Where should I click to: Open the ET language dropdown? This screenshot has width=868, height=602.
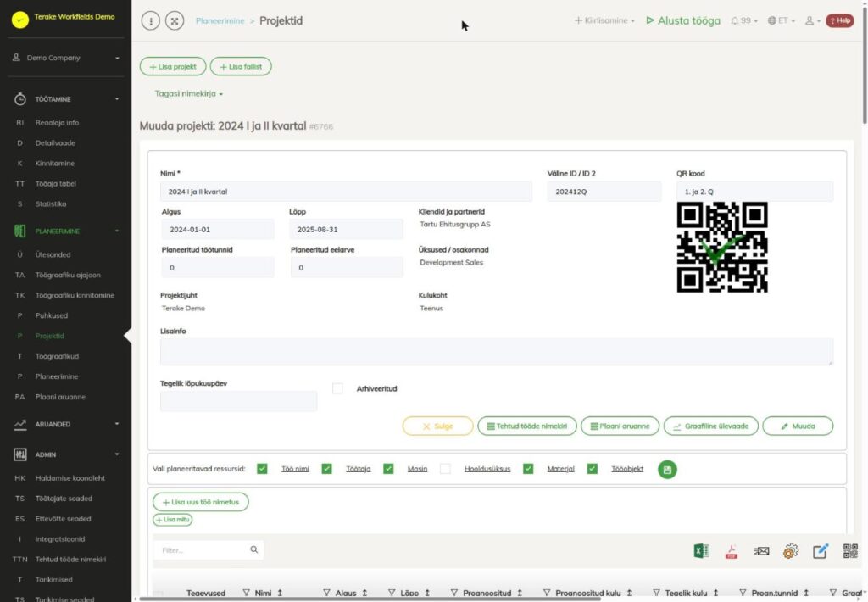781,20
